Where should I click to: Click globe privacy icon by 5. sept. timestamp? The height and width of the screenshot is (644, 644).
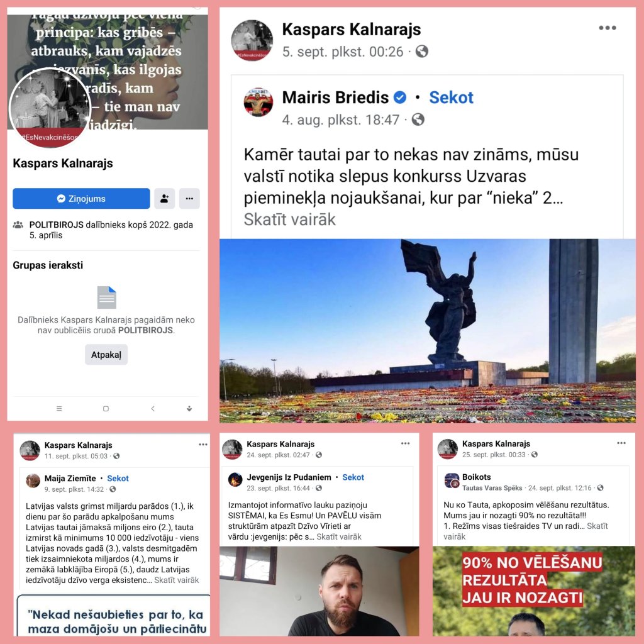pos(422,52)
